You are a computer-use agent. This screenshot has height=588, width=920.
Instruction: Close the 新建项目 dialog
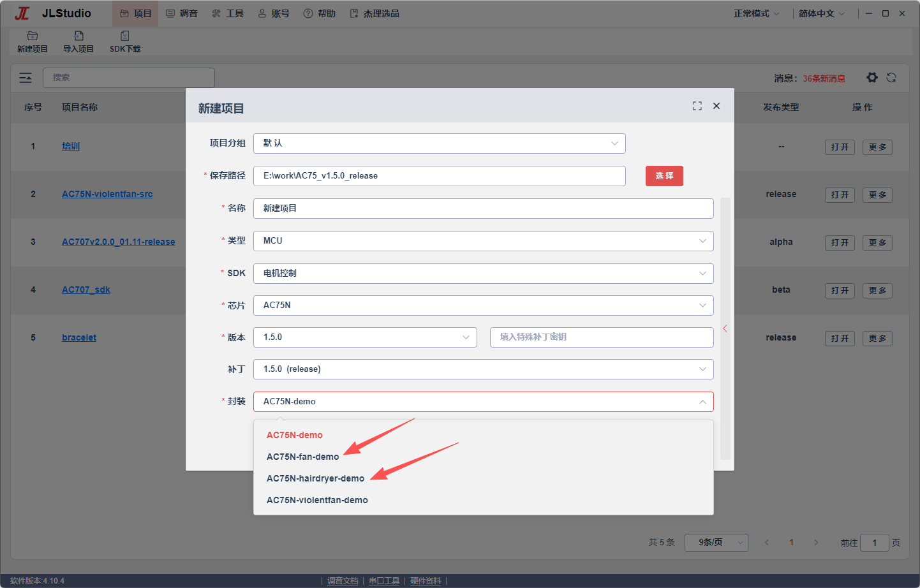point(716,106)
